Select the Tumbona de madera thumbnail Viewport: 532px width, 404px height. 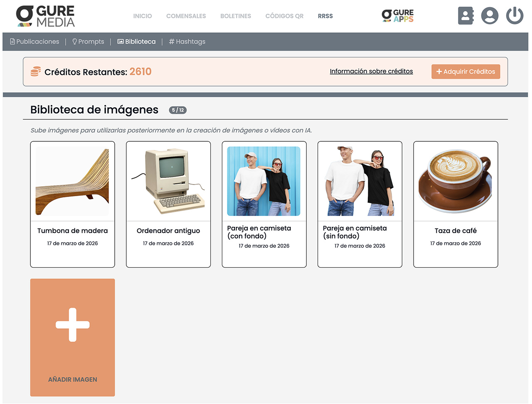tap(72, 181)
